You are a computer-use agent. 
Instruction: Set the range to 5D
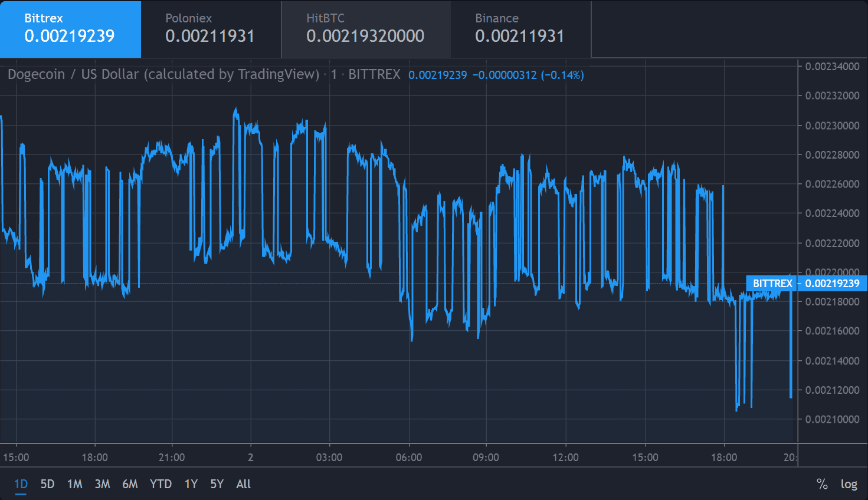click(47, 484)
